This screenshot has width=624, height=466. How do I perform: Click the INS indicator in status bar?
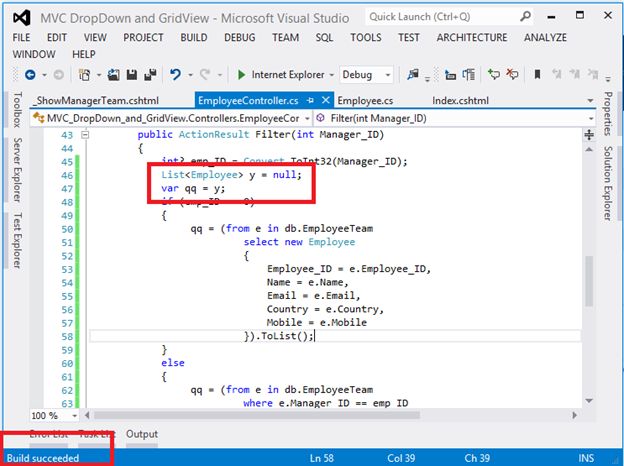[586, 458]
